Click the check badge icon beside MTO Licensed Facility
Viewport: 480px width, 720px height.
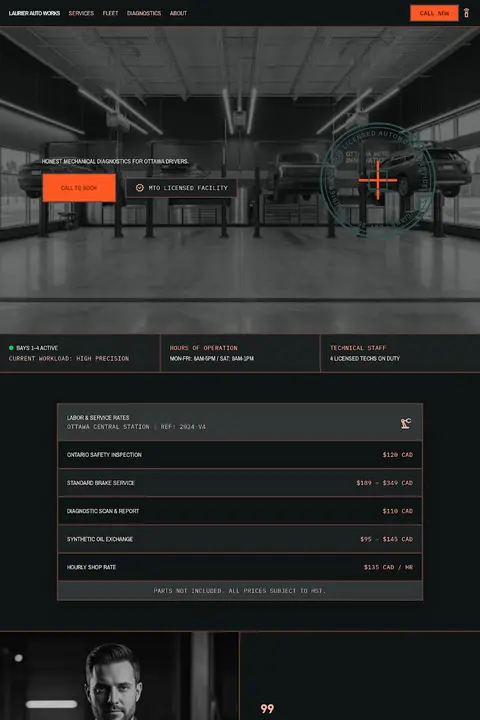tap(140, 188)
